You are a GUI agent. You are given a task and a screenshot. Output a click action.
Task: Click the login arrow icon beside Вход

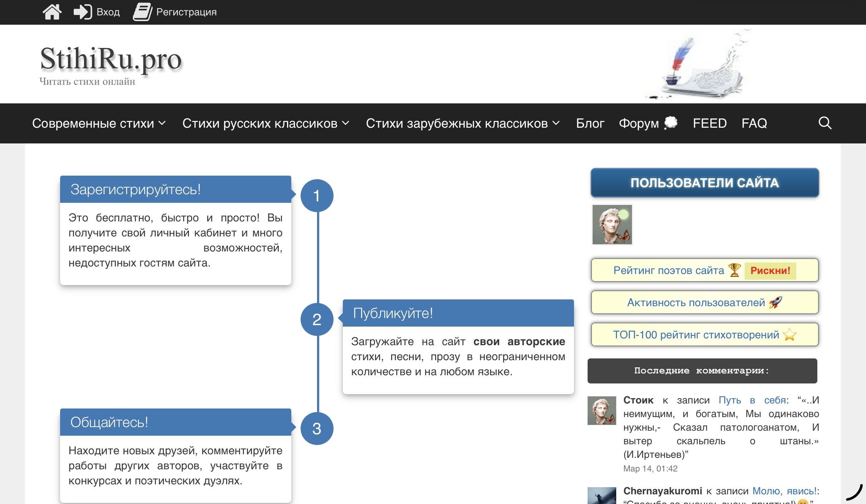82,12
